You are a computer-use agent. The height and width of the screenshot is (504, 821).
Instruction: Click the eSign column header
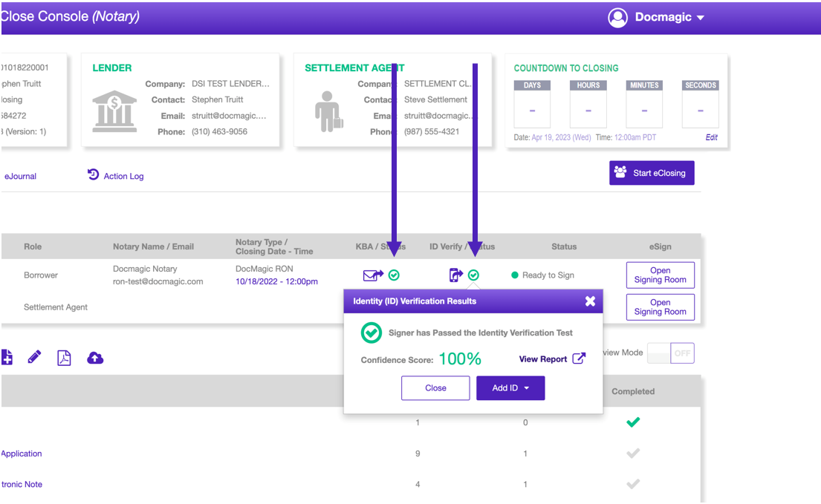(x=661, y=246)
